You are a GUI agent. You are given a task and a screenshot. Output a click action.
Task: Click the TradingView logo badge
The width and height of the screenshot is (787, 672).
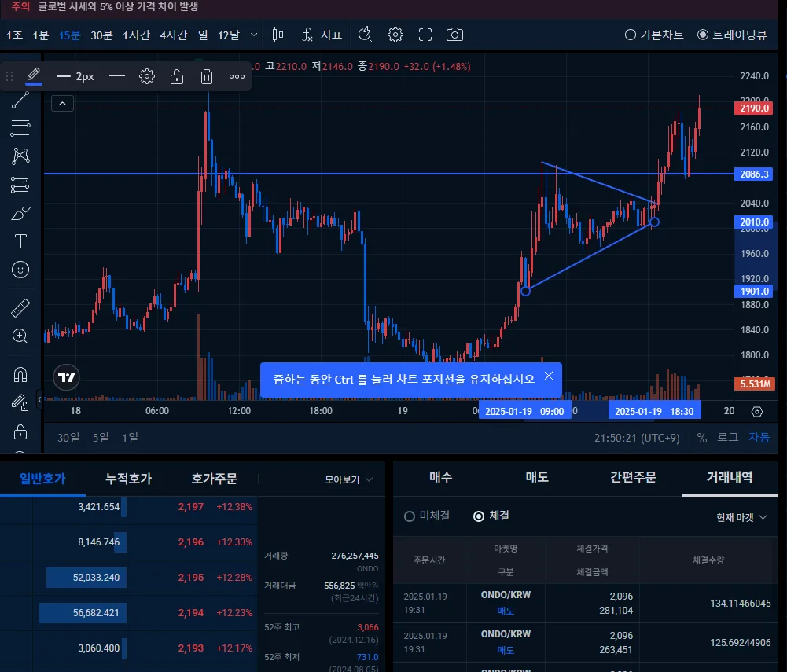coord(66,377)
